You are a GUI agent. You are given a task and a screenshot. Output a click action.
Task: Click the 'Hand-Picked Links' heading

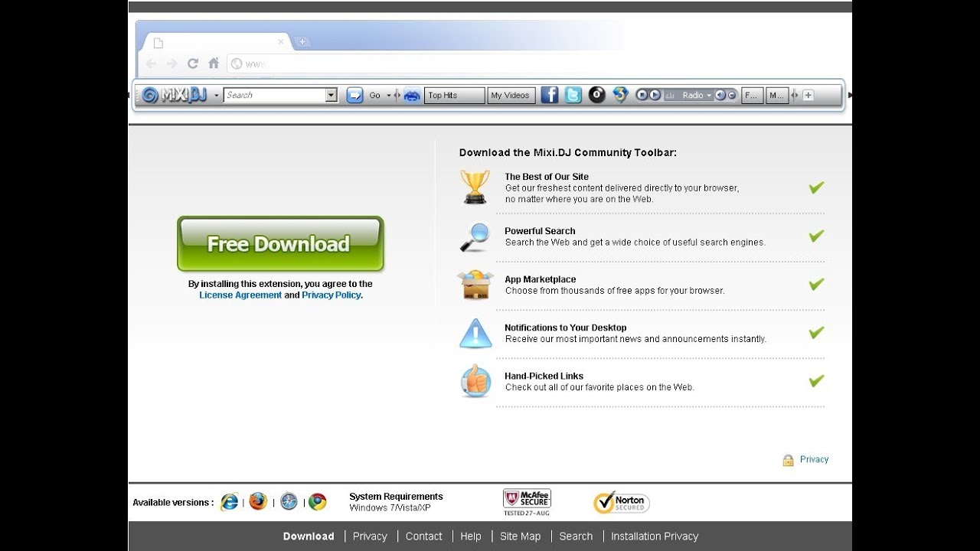[544, 376]
